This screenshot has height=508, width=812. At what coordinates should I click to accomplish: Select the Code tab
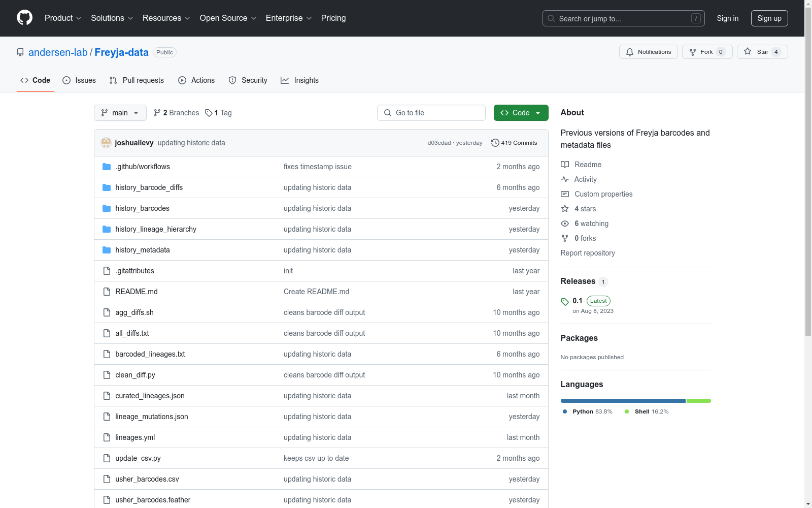[36, 80]
